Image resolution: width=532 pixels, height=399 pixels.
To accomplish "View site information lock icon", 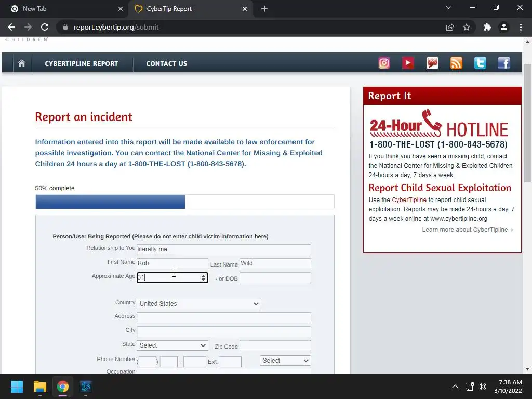I will pyautogui.click(x=65, y=27).
